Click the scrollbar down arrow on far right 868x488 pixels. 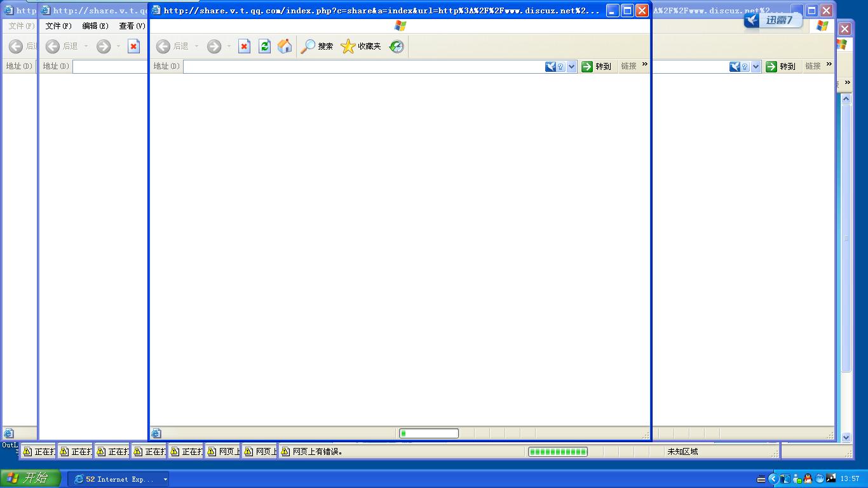(x=846, y=437)
